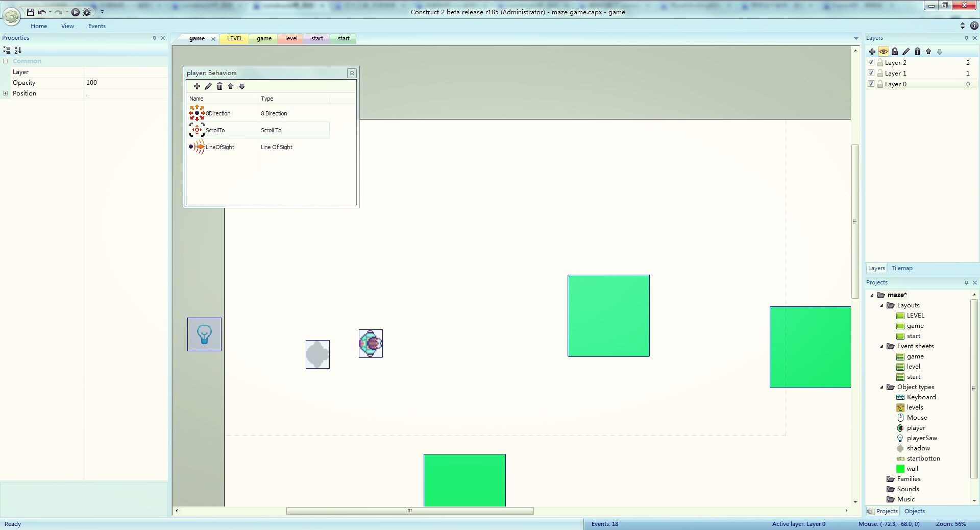Add a new behavior in the Behaviors dialog
The image size is (980, 530).
pyautogui.click(x=197, y=86)
